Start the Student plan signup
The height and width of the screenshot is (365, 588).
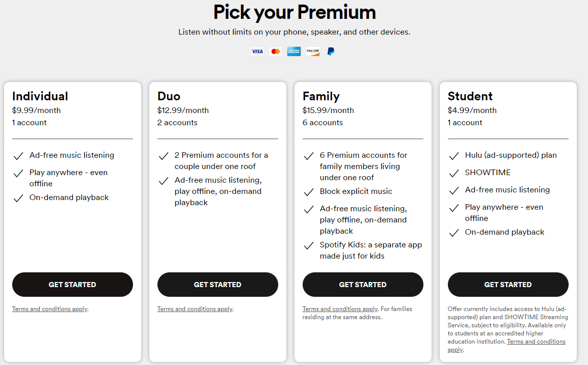(508, 285)
